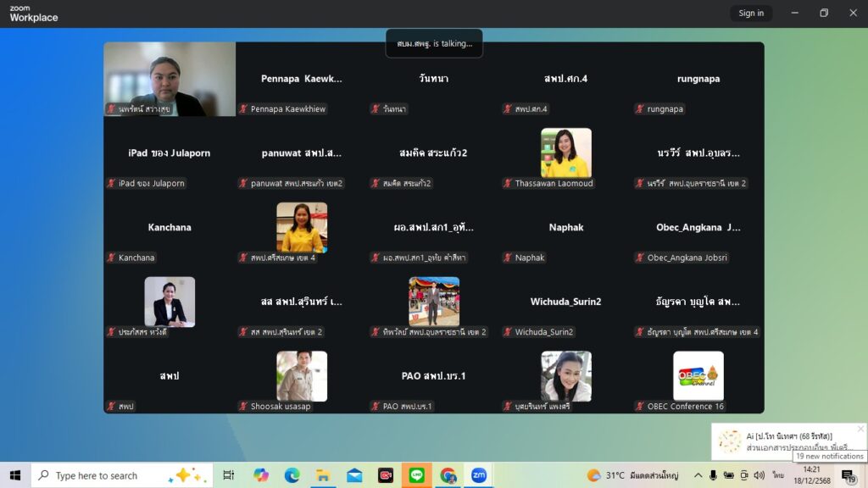Toggle the microphone tray icon
Viewport: 868px width, 488px height.
(713, 475)
